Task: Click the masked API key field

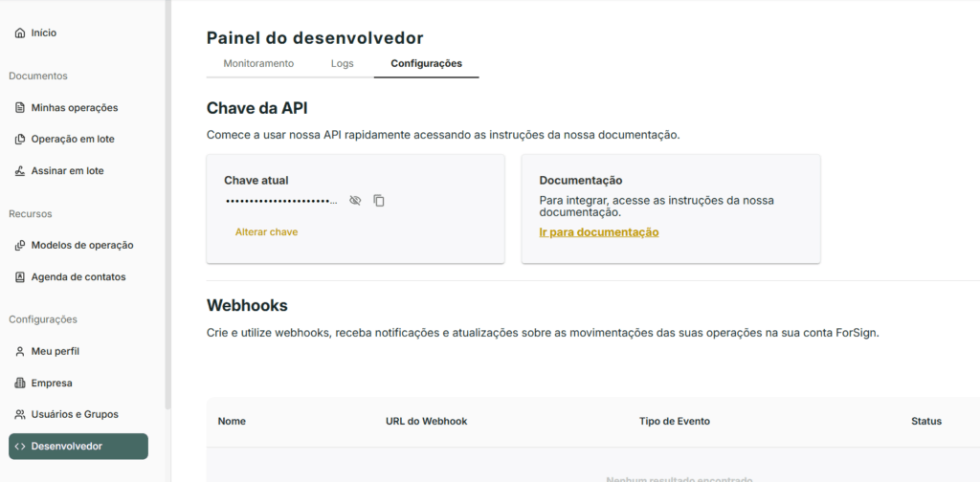Action: point(281,201)
